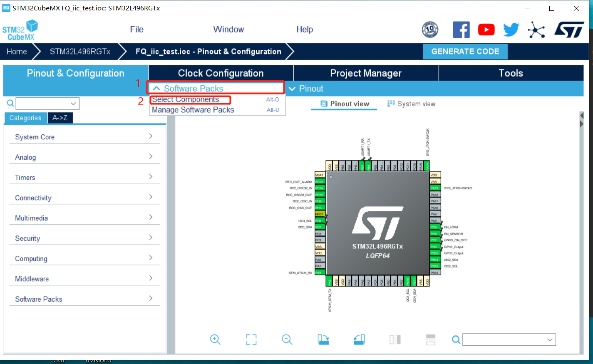Click the STM32L496RGTx breadcrumb
This screenshot has width=593, height=364.
click(80, 52)
